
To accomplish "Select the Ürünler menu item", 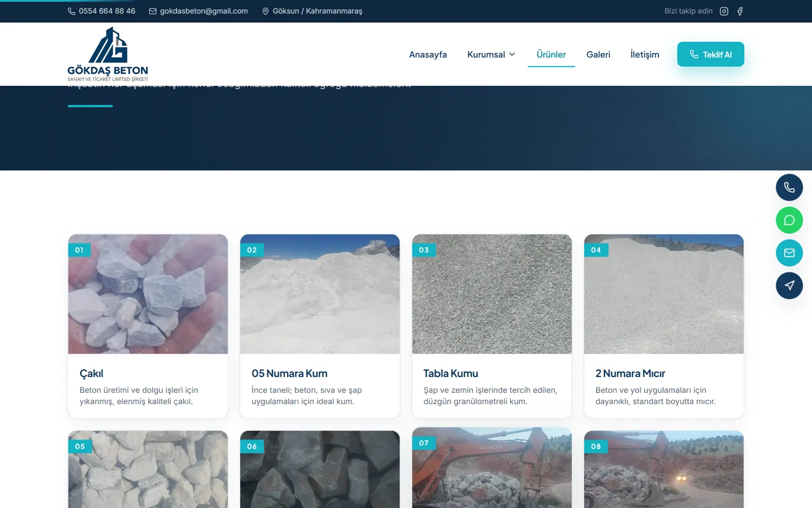I will click(551, 55).
